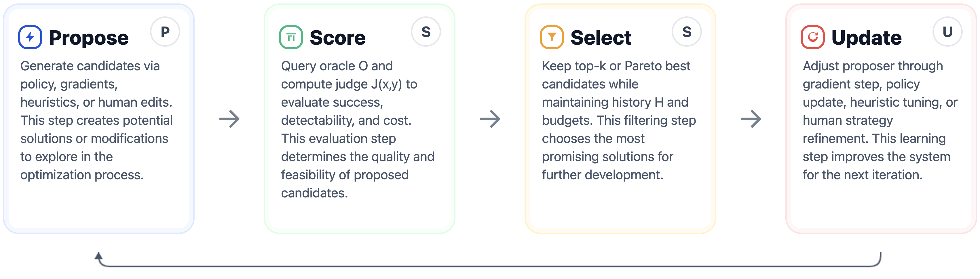Click the red refresh Update icon
The width and height of the screenshot is (980, 279).
813,37
